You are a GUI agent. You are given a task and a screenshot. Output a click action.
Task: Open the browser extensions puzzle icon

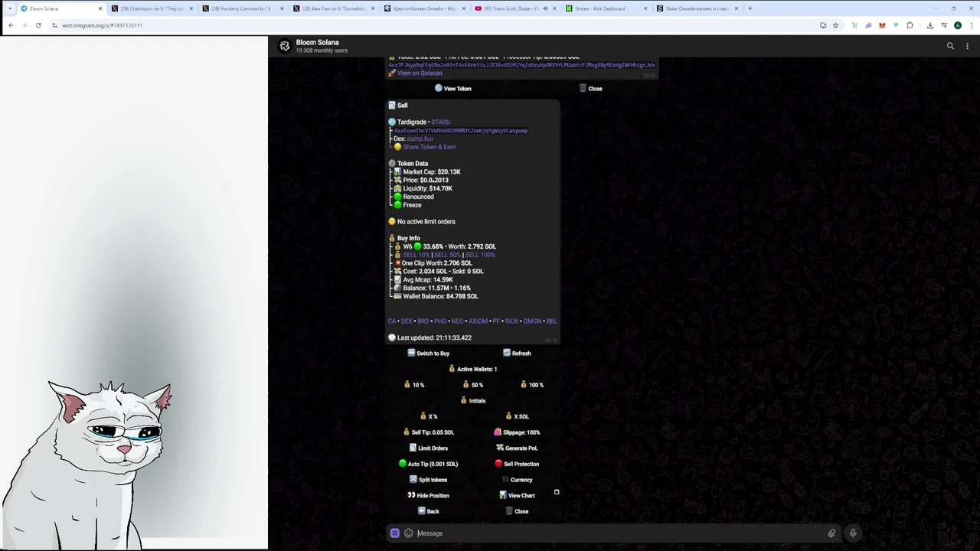(910, 25)
